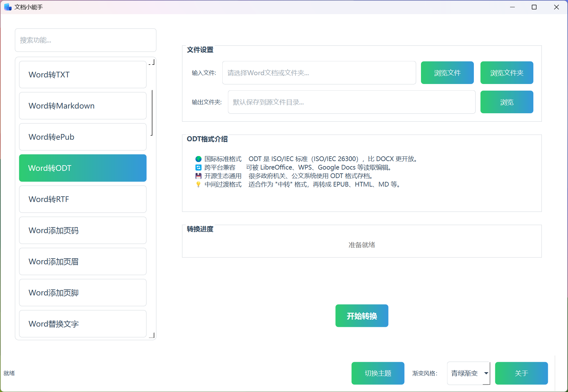The height and width of the screenshot is (392, 568).
Task: Click the 输出文件夹 path input field
Action: click(351, 102)
